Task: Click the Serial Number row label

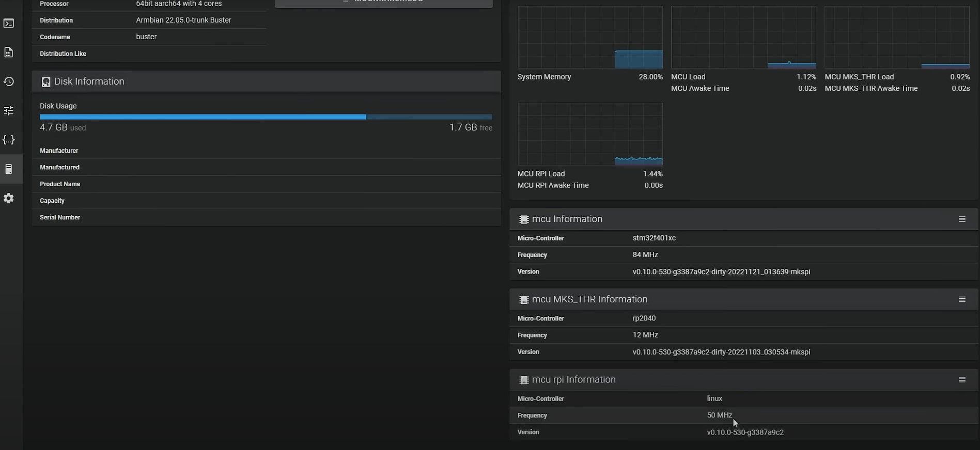Action: [x=60, y=217]
